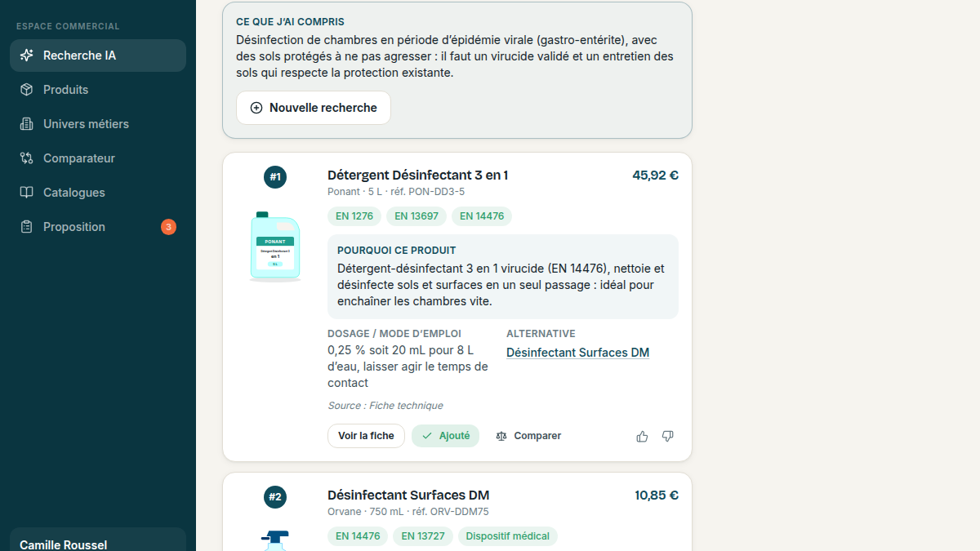
Task: Open the Comparateur page
Action: 98,158
